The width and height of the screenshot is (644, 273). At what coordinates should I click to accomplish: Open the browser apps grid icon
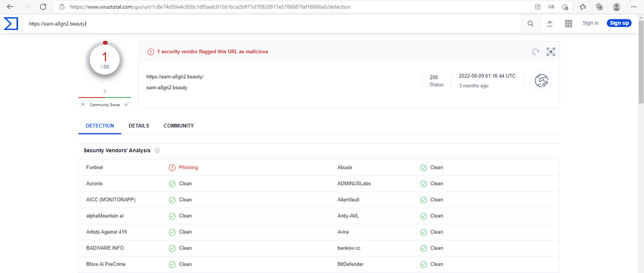click(538, 6)
